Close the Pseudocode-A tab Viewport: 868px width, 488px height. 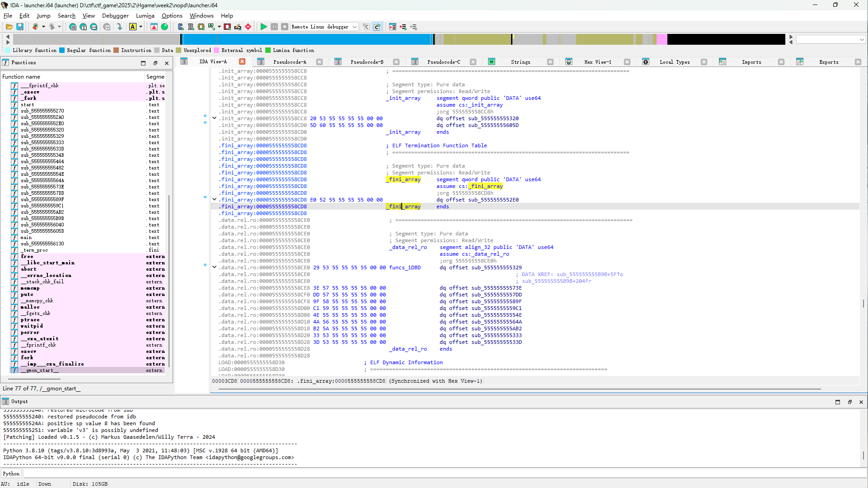[319, 62]
